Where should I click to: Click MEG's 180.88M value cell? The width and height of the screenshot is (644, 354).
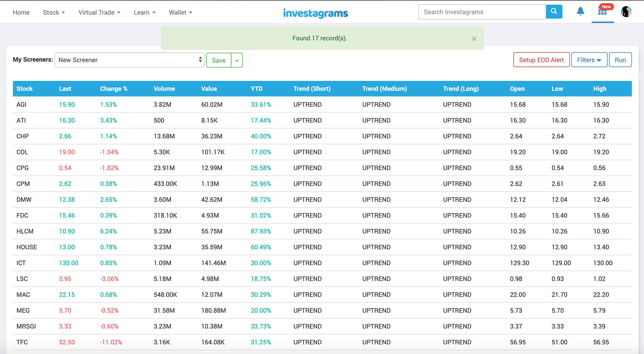(213, 311)
